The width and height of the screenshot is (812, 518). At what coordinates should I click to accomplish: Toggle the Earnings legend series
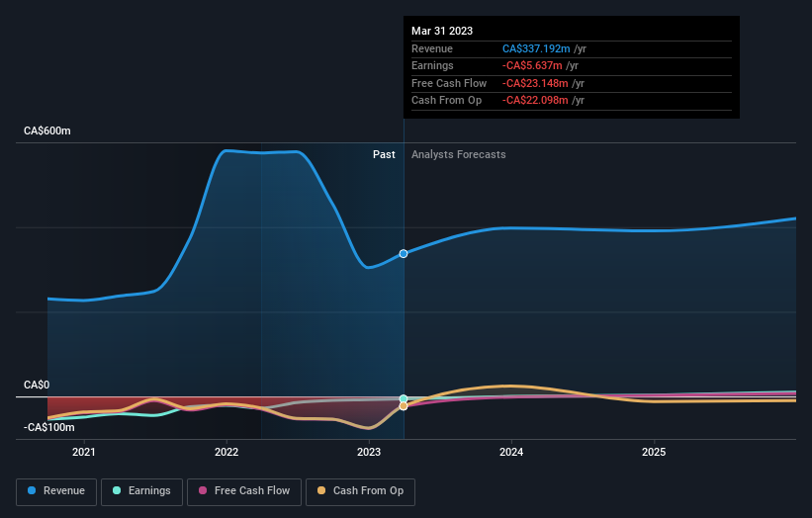click(x=141, y=491)
